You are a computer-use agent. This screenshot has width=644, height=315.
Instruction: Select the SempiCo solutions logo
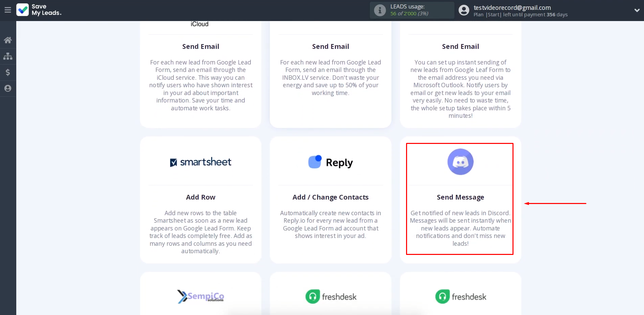[201, 296]
